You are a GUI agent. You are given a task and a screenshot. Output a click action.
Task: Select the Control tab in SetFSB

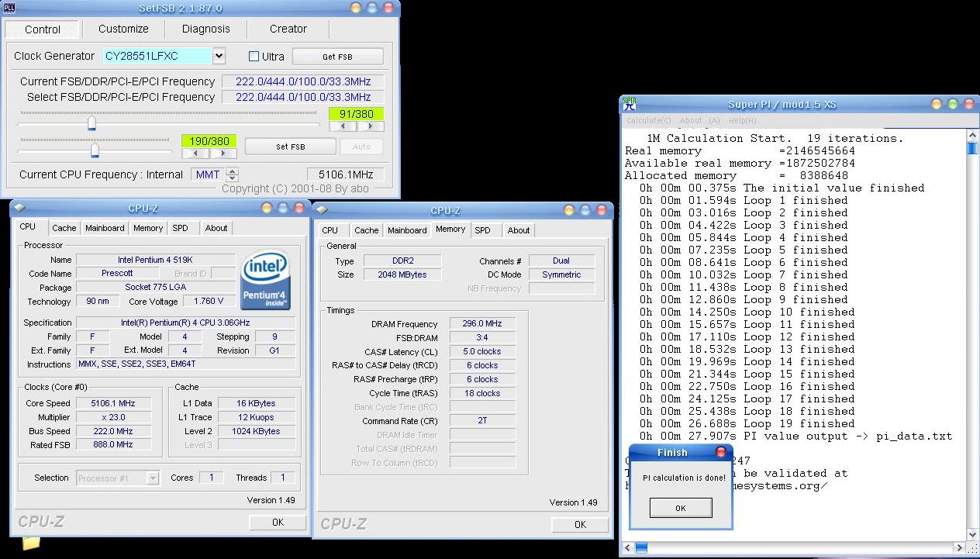(x=43, y=29)
